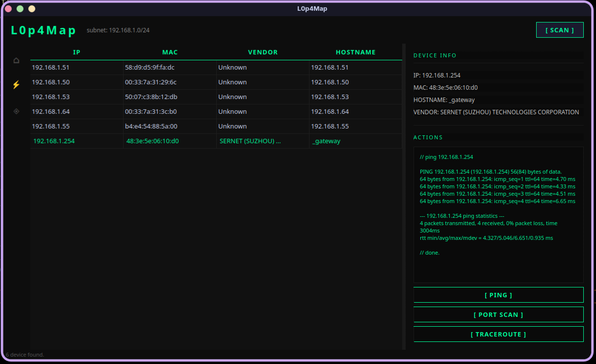Click the device list vertical scrollbar
Viewport: 596px width, 364px height.
coord(404,196)
